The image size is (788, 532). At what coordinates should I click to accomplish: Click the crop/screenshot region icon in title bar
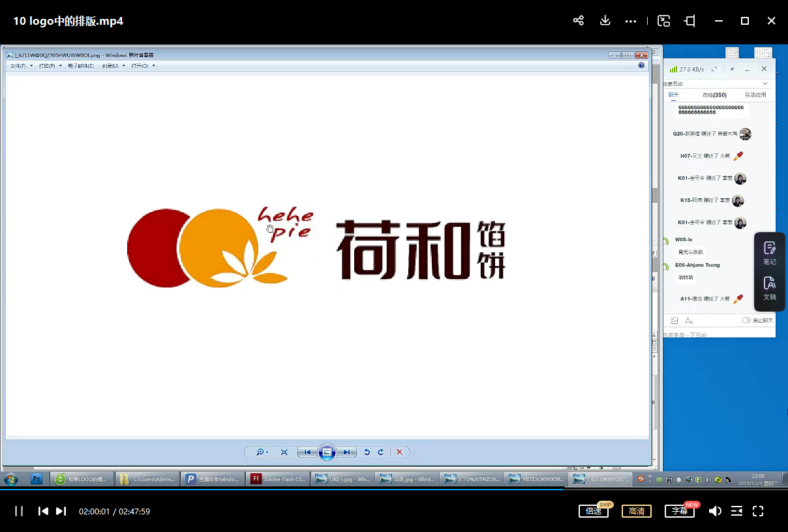[x=690, y=21]
